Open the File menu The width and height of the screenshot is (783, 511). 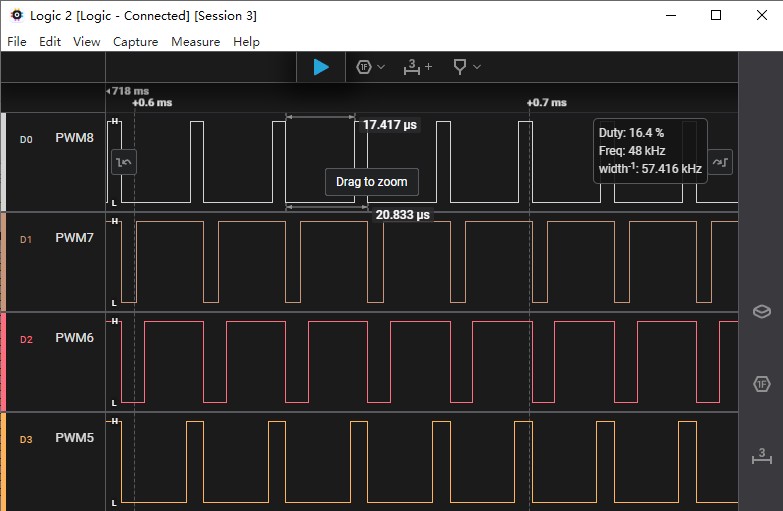(x=16, y=41)
